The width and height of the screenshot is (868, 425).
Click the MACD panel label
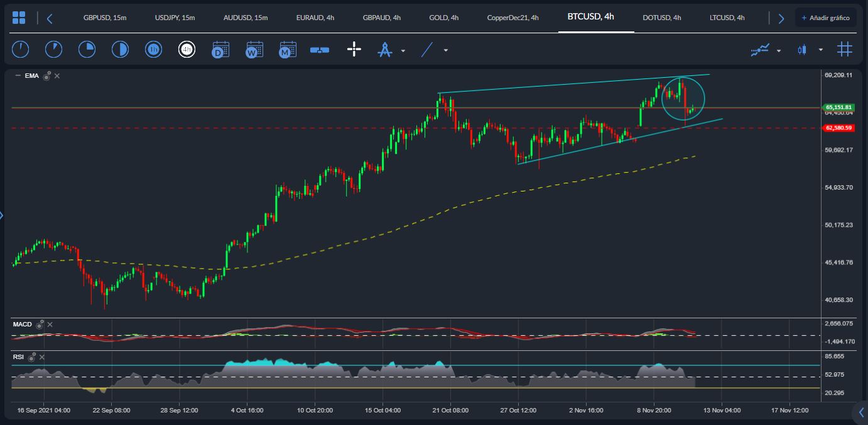(23, 325)
